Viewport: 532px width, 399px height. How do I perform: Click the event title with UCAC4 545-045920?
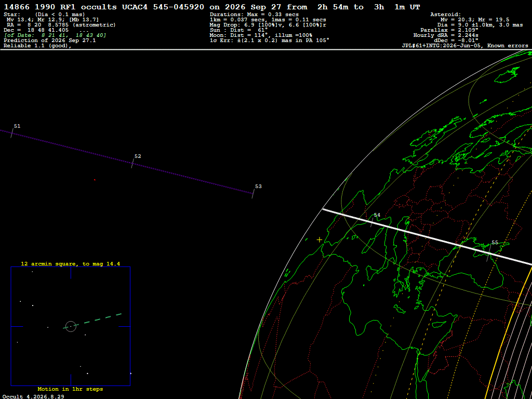point(212,7)
